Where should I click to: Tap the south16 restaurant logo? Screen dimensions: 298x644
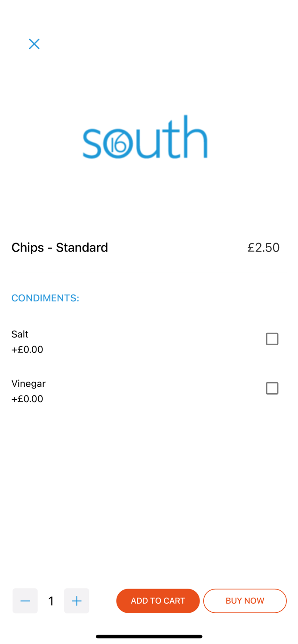point(145,137)
